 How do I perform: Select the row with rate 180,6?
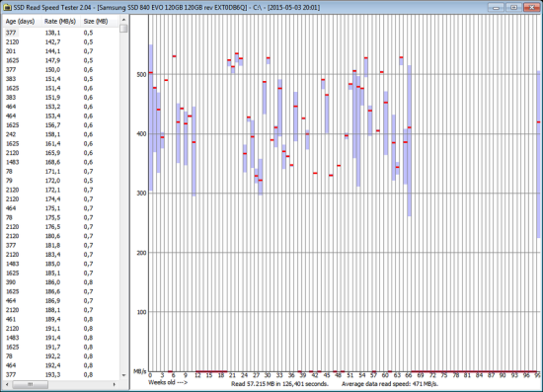tap(60, 236)
